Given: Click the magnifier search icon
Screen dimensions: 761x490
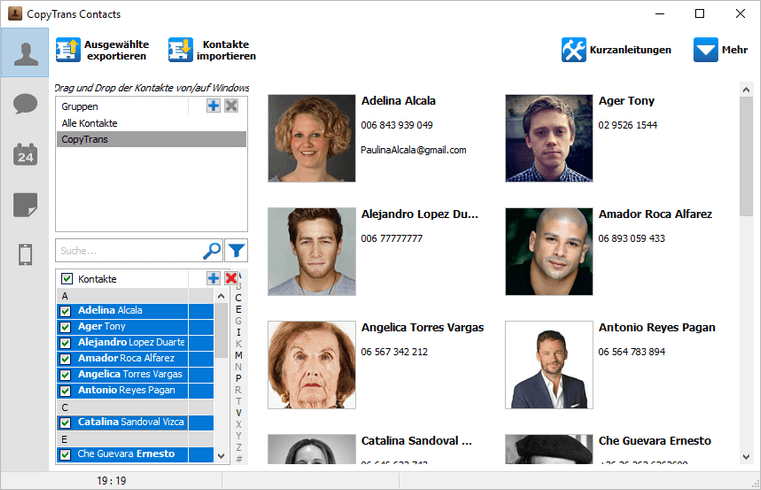Looking at the screenshot, I should pos(212,251).
